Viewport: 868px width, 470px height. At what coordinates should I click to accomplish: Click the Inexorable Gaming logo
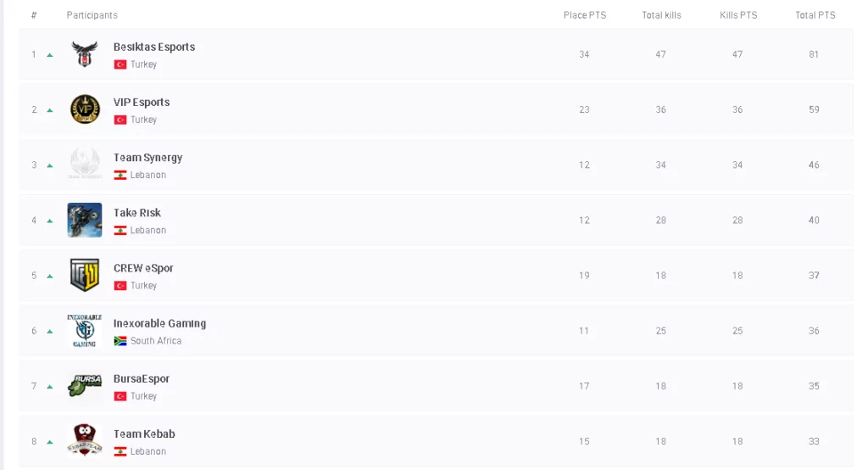(x=85, y=331)
